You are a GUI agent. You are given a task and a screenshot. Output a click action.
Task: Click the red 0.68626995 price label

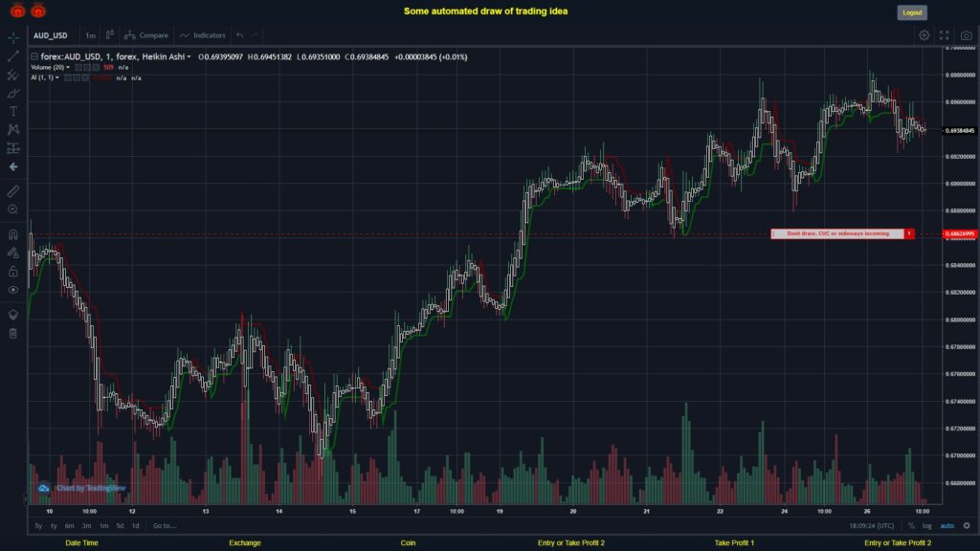[959, 233]
